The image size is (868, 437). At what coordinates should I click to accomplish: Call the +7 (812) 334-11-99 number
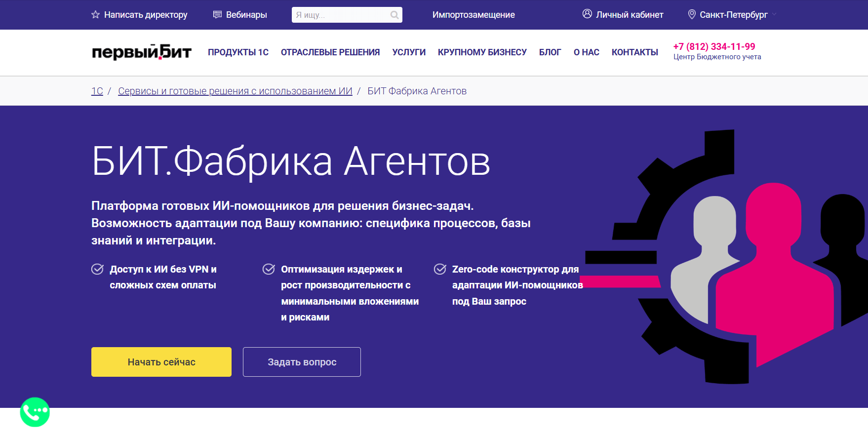714,46
